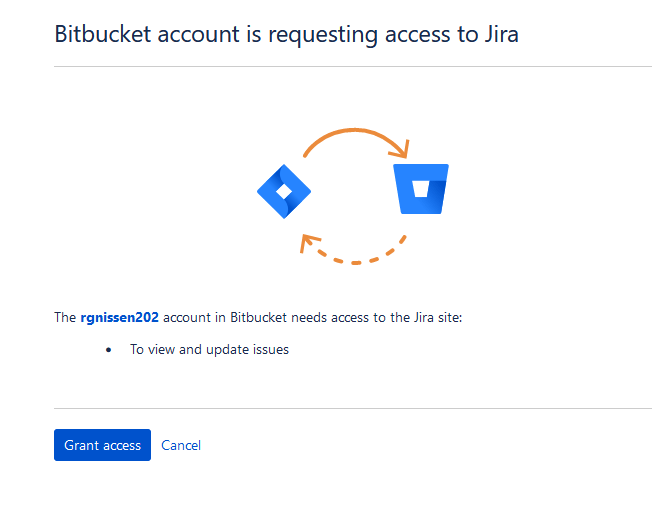Click the divider line above Grant access

[x=352, y=408]
